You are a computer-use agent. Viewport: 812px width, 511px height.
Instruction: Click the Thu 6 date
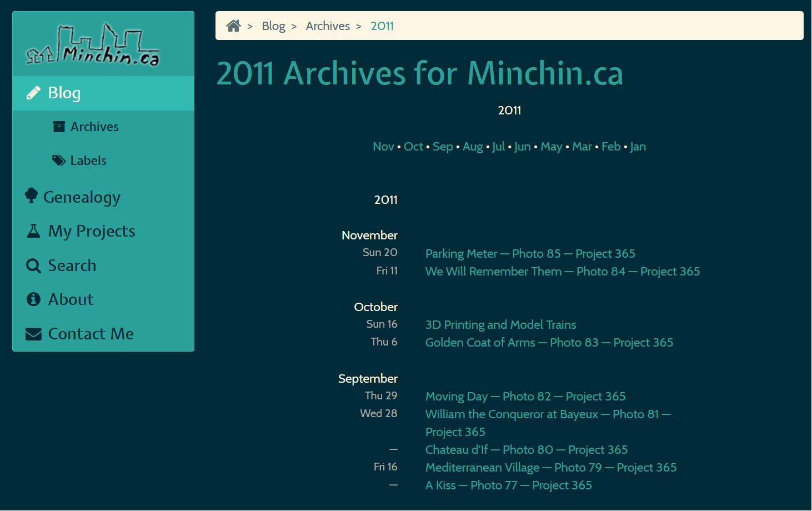pos(384,342)
